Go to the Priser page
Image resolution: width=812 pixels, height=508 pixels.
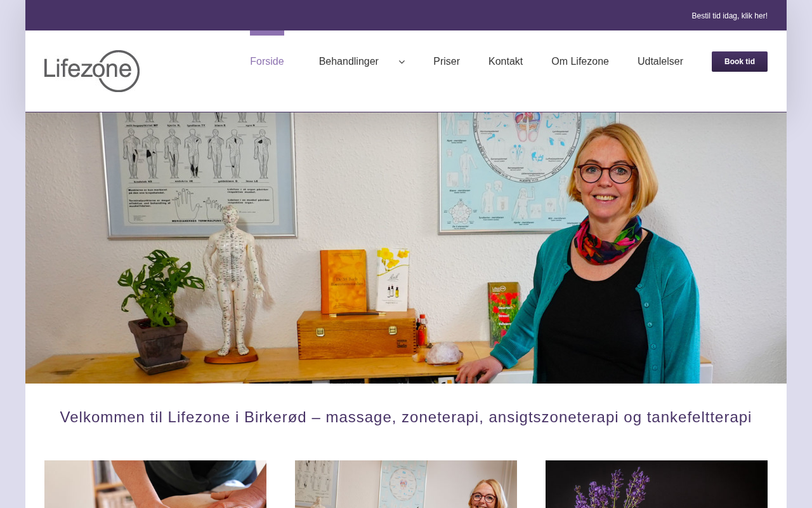coord(447,62)
